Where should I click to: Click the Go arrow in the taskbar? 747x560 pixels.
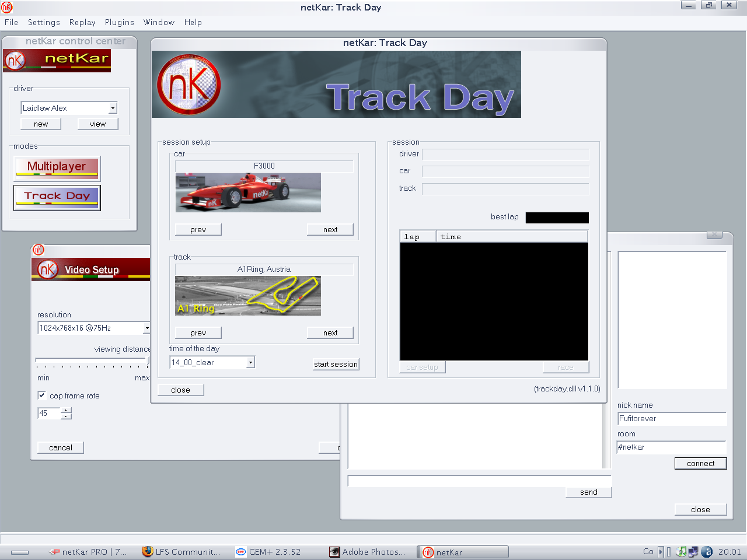tap(661, 552)
